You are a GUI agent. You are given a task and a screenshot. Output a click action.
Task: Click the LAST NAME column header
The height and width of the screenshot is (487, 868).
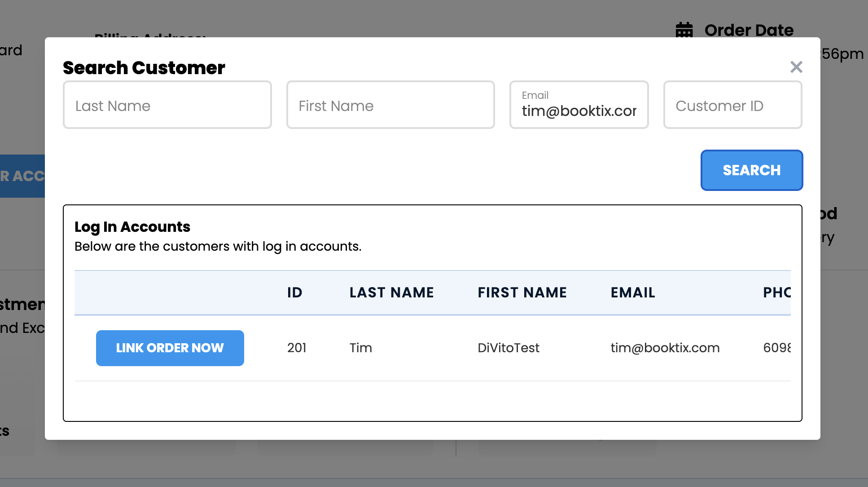click(x=392, y=292)
